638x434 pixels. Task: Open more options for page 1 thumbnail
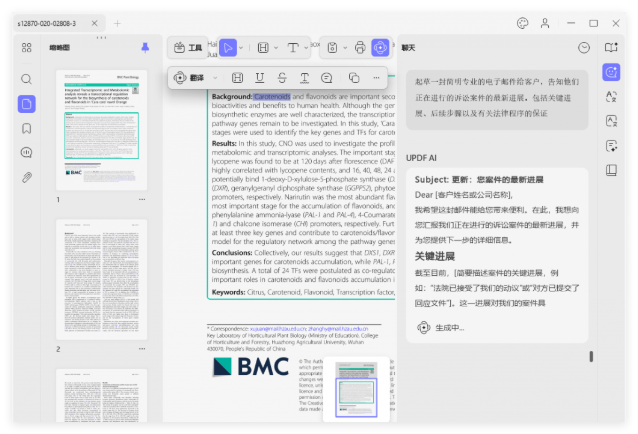click(x=142, y=199)
